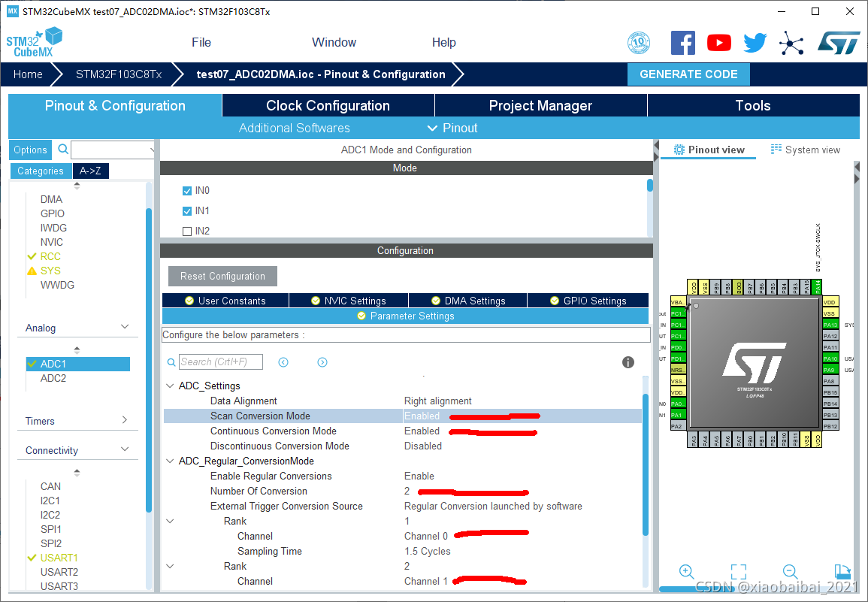Click the Reset Configuration button
868x602 pixels.
point(222,276)
